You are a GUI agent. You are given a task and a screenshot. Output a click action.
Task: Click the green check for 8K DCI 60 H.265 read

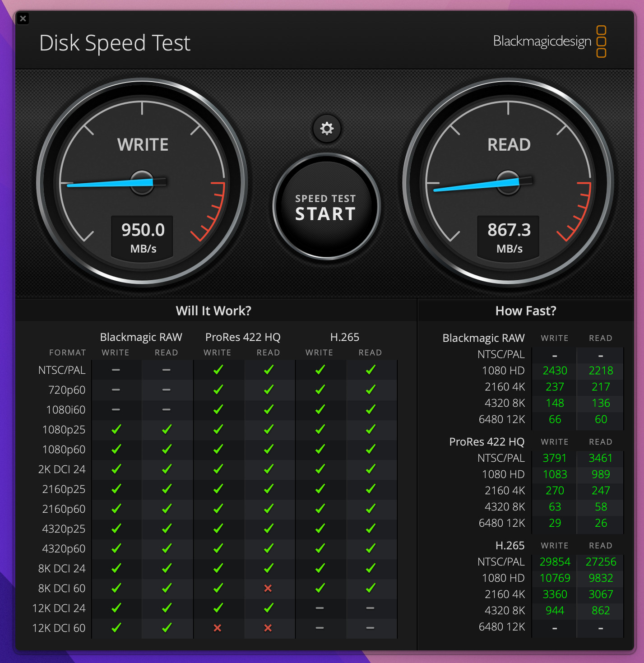371,588
